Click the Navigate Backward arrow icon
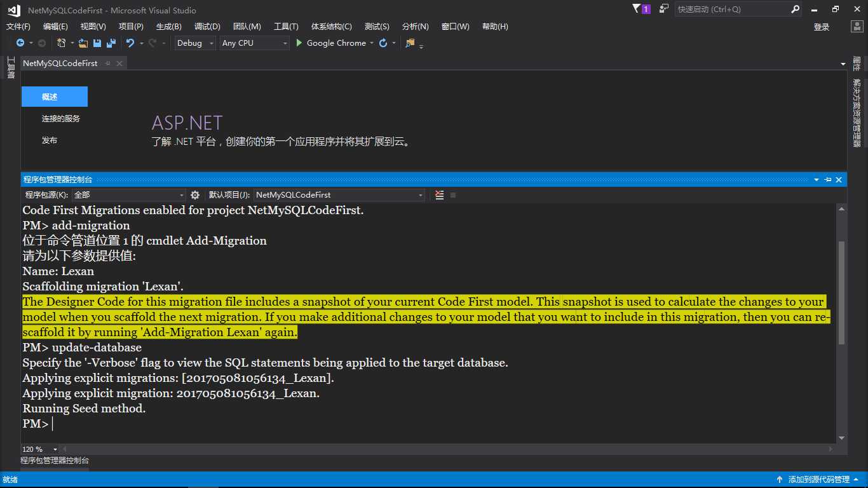The image size is (868, 488). coord(20,43)
